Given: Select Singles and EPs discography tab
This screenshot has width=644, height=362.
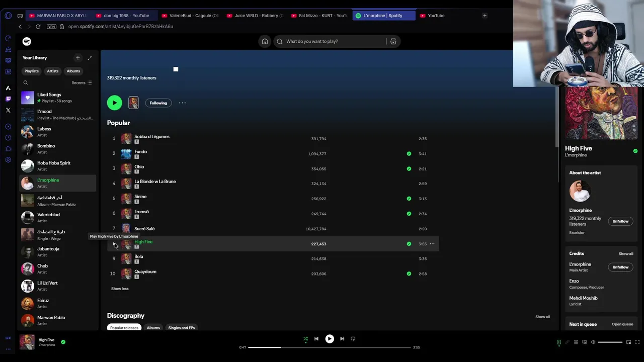Looking at the screenshot, I should point(181,328).
